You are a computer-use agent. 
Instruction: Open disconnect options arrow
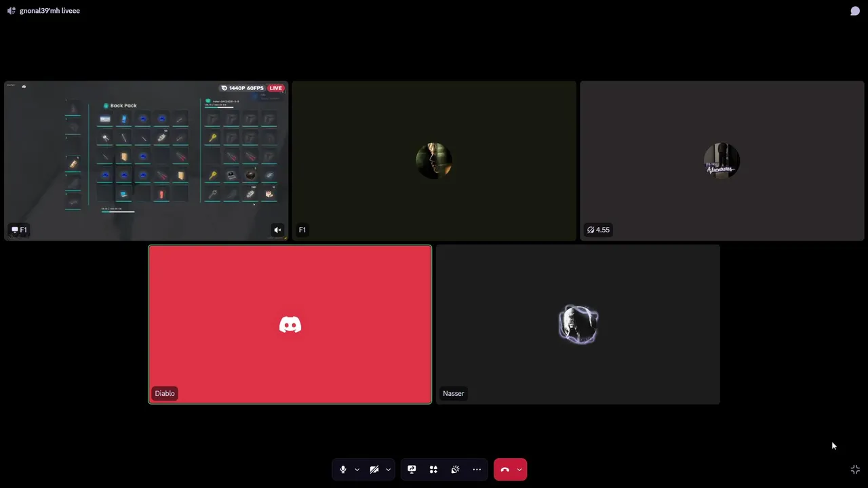[x=519, y=470]
